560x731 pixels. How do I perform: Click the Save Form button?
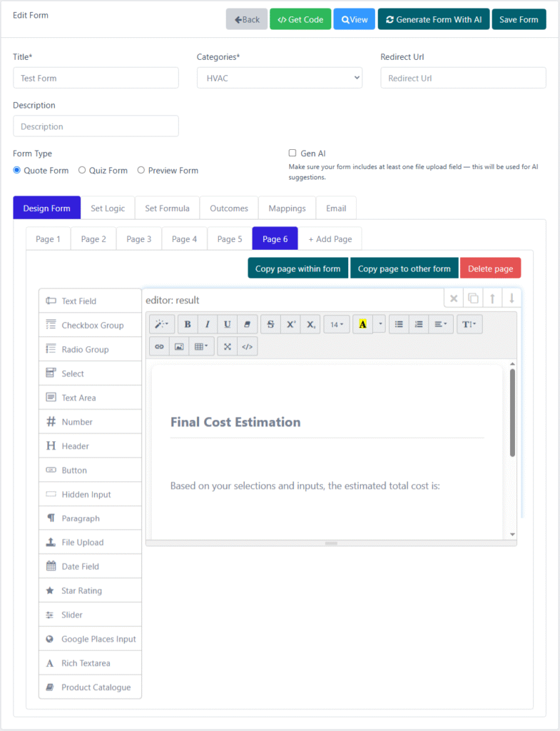(519, 19)
